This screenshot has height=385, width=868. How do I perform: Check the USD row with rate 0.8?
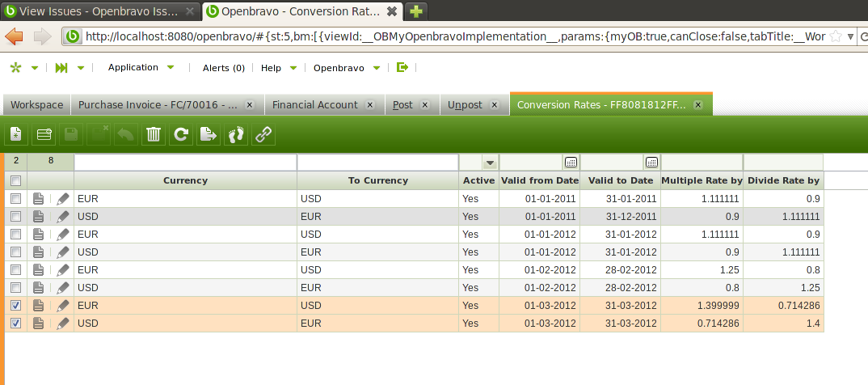(16, 287)
